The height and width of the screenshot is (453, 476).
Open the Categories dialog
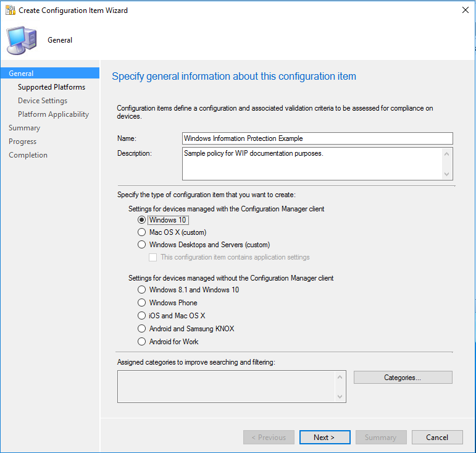tap(403, 378)
